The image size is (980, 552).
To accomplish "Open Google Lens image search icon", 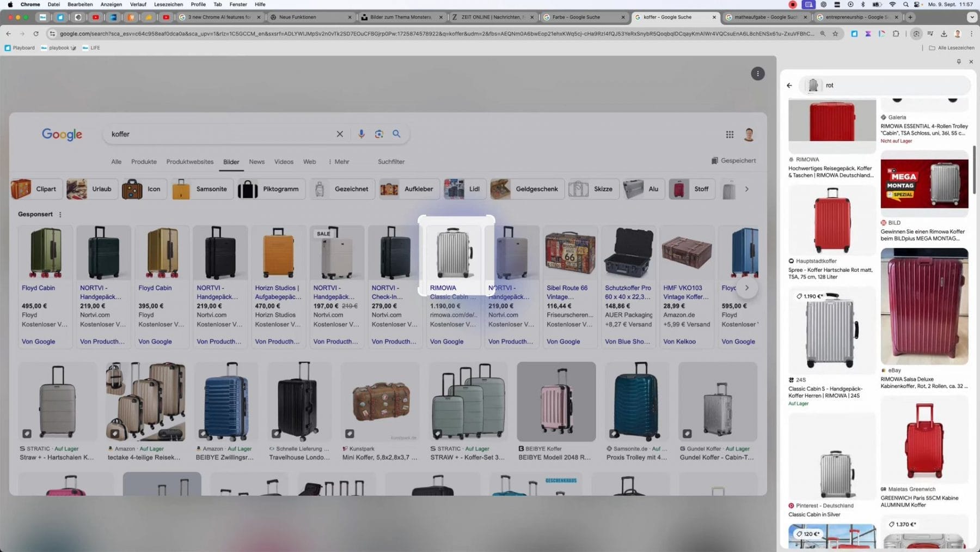I will [379, 134].
